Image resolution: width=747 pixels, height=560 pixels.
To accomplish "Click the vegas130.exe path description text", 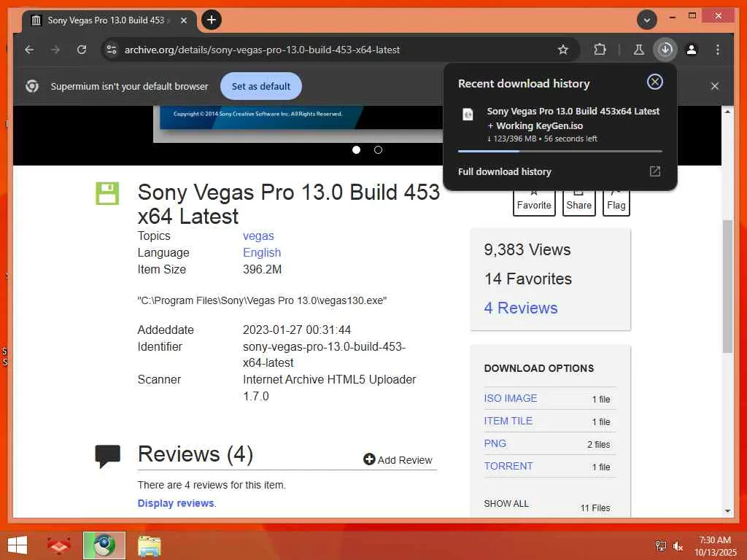I will tap(262, 300).
